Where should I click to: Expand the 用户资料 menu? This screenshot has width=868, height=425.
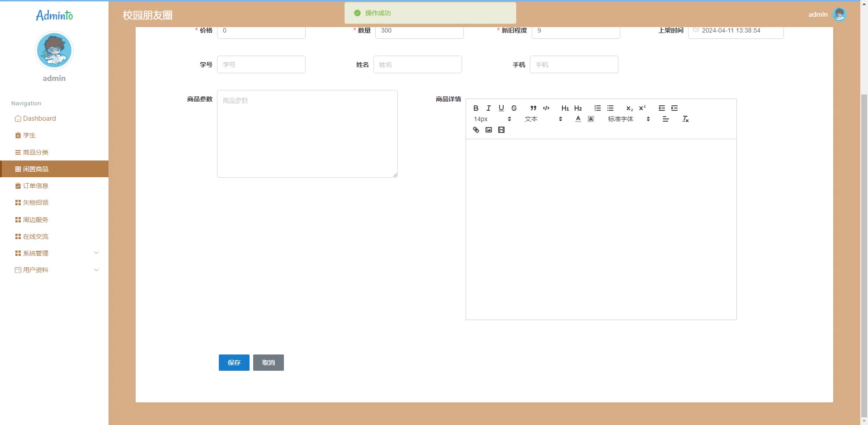coord(54,270)
